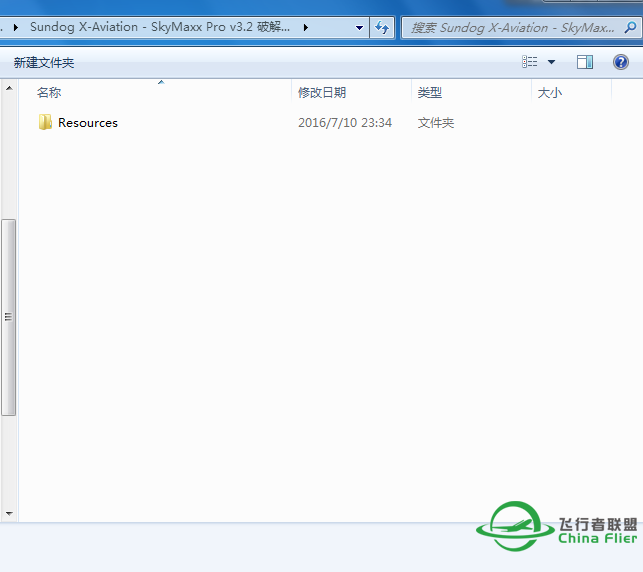Viewport: 643px width, 572px height.
Task: Open the view options dropdown arrow
Action: (551, 62)
